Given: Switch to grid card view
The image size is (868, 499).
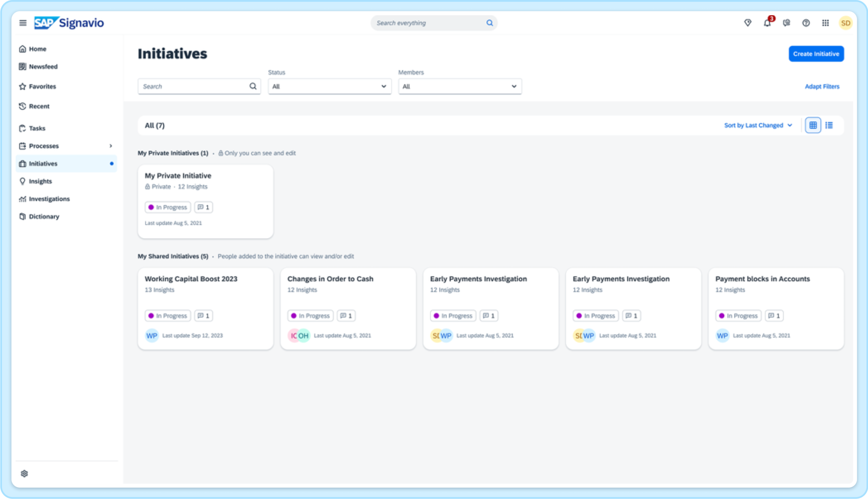Looking at the screenshot, I should (813, 125).
